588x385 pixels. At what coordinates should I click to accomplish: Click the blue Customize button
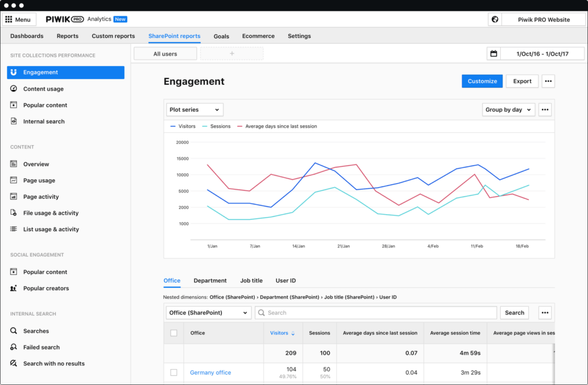482,81
